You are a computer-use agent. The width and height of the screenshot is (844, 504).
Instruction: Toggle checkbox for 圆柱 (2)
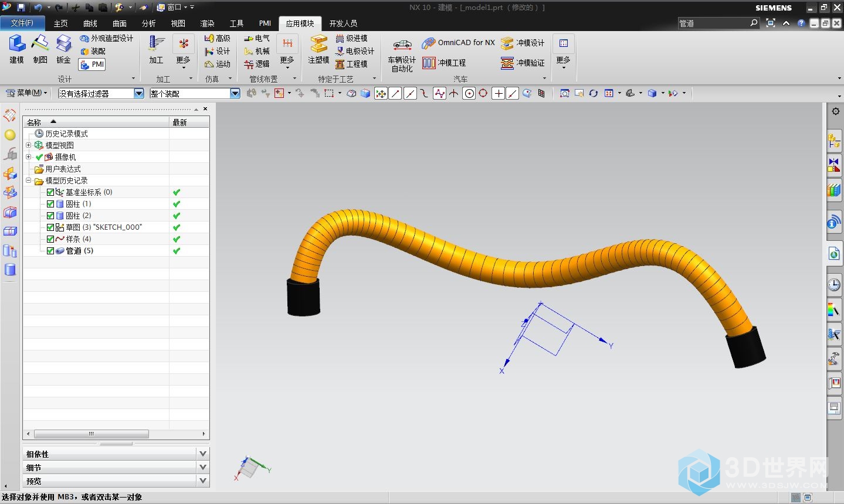coord(50,216)
